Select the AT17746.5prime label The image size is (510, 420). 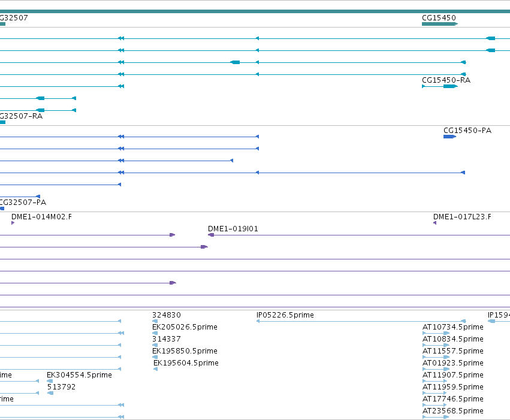coord(452,399)
